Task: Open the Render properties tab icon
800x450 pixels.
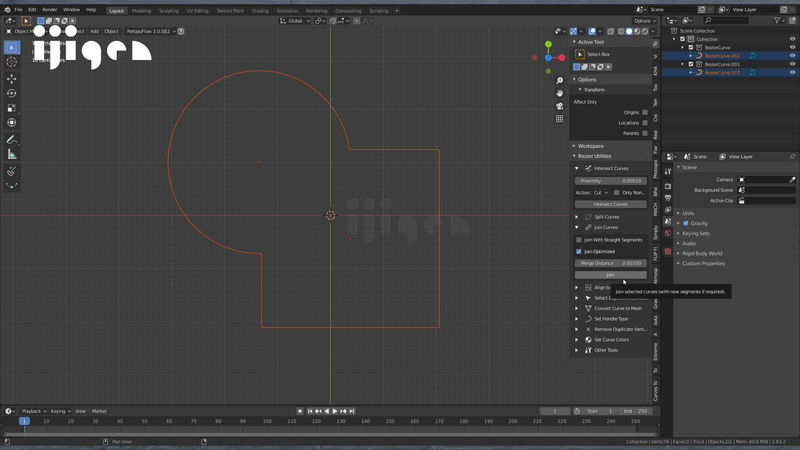Action: tap(668, 186)
